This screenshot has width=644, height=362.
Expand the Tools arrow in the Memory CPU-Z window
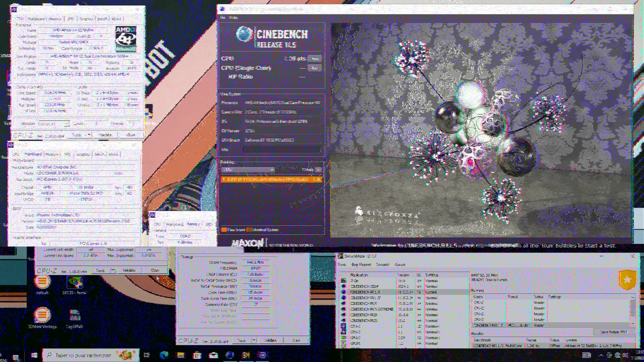255,340
